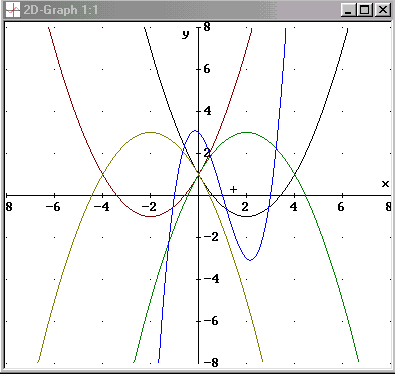The image size is (395, 374).
Task: Click the origin of the axes
Action: (x=198, y=195)
